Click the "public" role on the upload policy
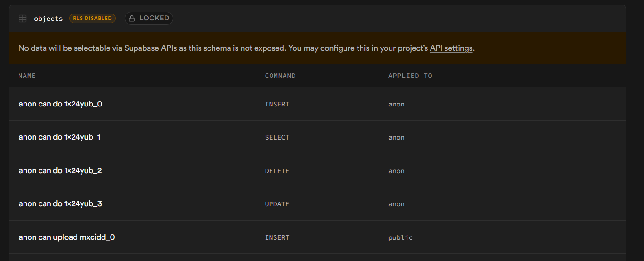644x261 pixels. (400, 237)
